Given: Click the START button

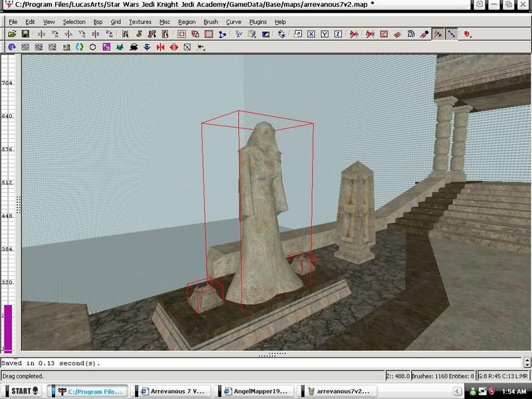Looking at the screenshot, I should pos(21,391).
